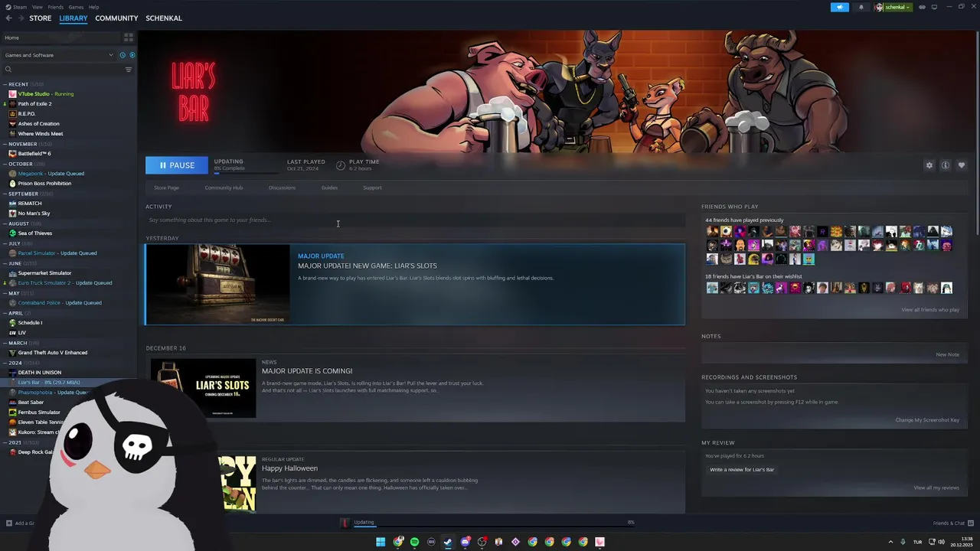Open the collections grid view icon
The image size is (980, 551).
tap(129, 37)
